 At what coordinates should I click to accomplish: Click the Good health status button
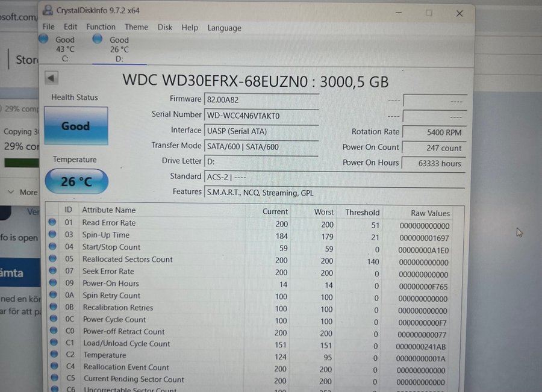(x=76, y=126)
